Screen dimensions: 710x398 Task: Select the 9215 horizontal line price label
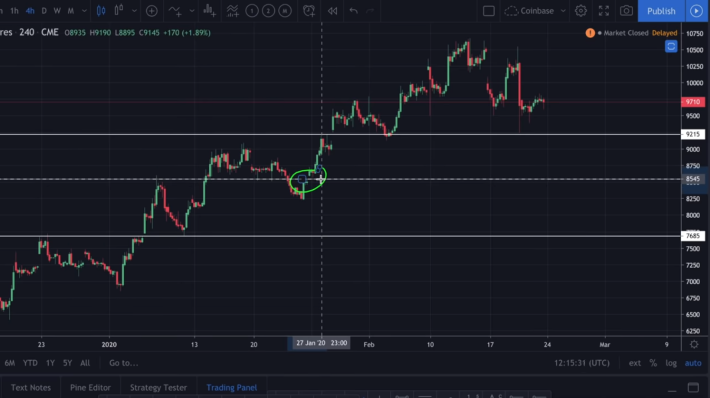[693, 134]
